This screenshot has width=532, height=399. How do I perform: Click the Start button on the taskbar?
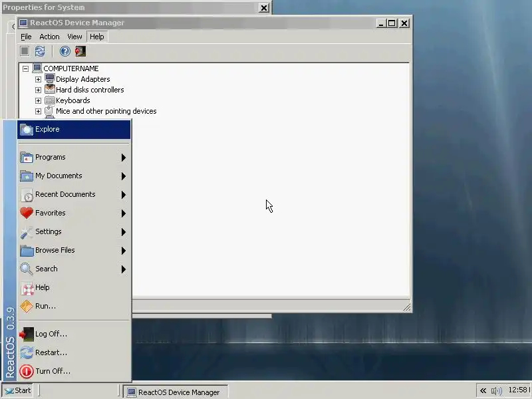(18, 390)
